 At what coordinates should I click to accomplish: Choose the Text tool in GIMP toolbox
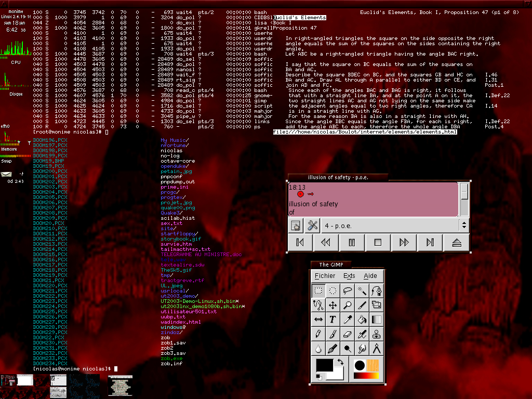333,320
